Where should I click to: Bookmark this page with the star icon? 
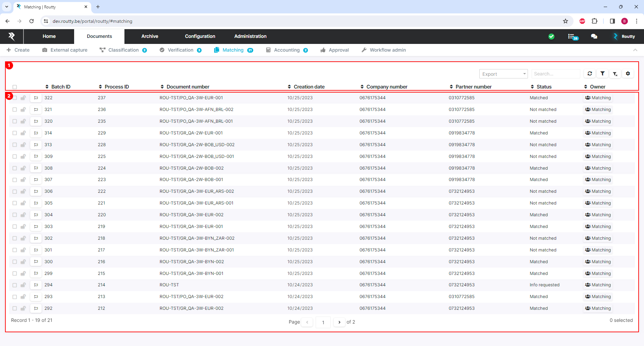tap(566, 21)
